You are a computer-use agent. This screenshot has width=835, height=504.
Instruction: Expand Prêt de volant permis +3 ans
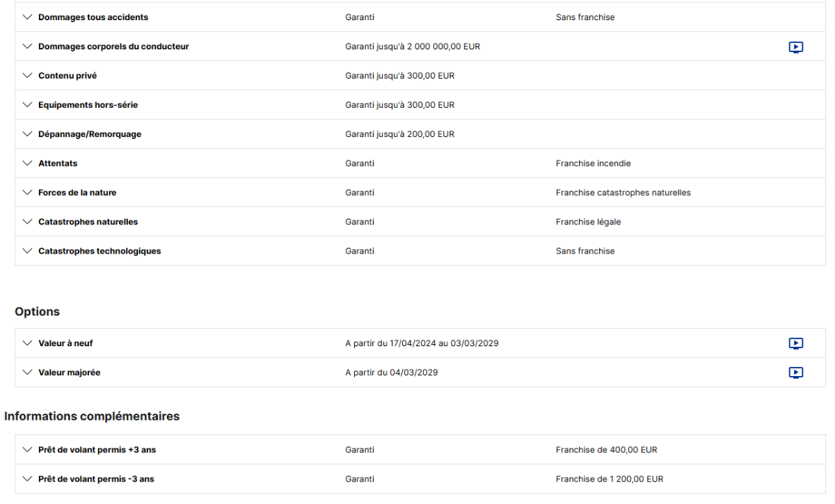(x=27, y=450)
